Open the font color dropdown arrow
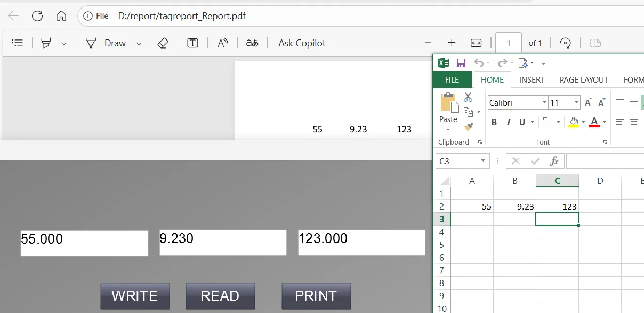This screenshot has height=313, width=644. point(604,122)
